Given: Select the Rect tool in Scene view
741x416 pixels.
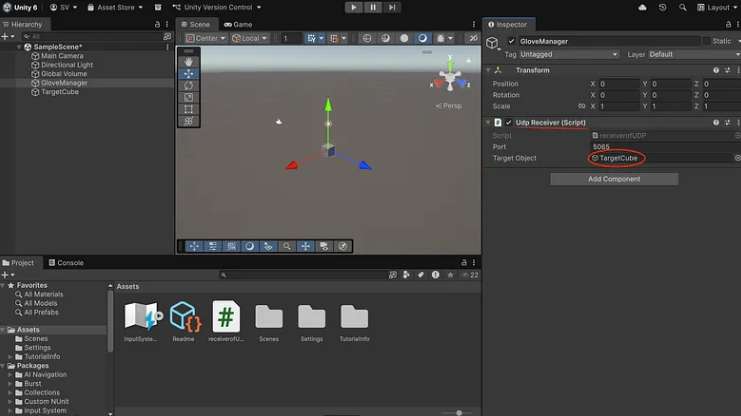Looking at the screenshot, I should (189, 110).
